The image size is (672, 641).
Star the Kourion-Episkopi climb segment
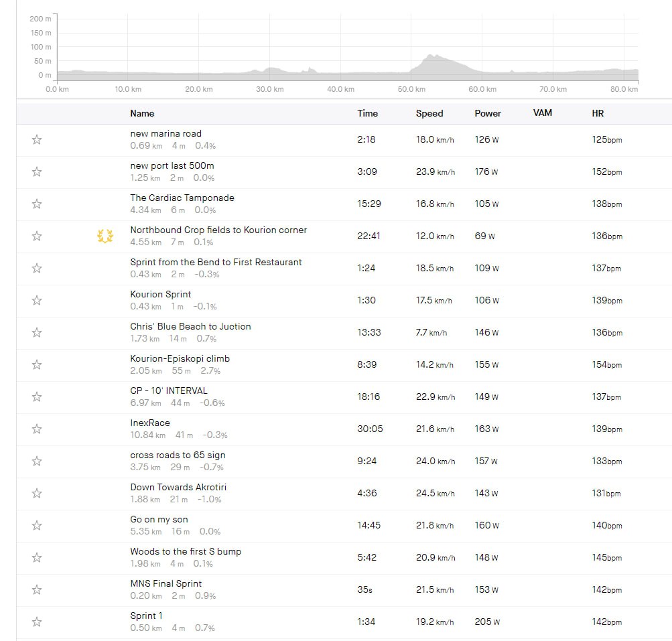(37, 365)
